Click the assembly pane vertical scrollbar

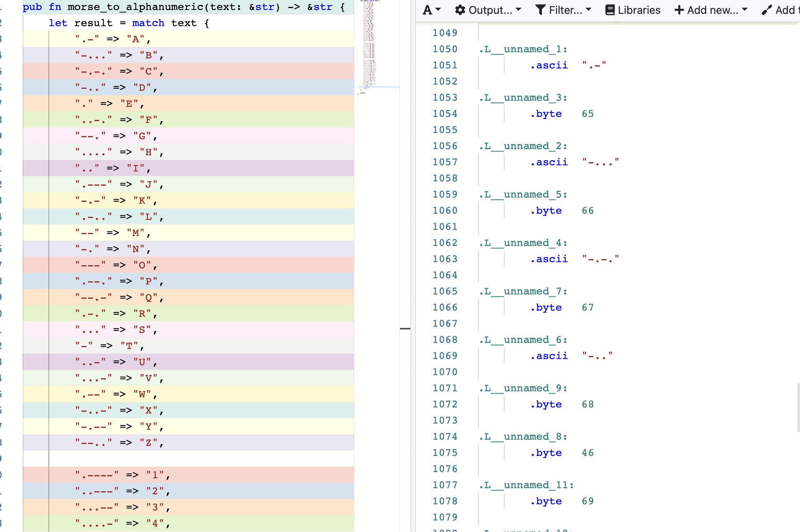tap(798, 407)
